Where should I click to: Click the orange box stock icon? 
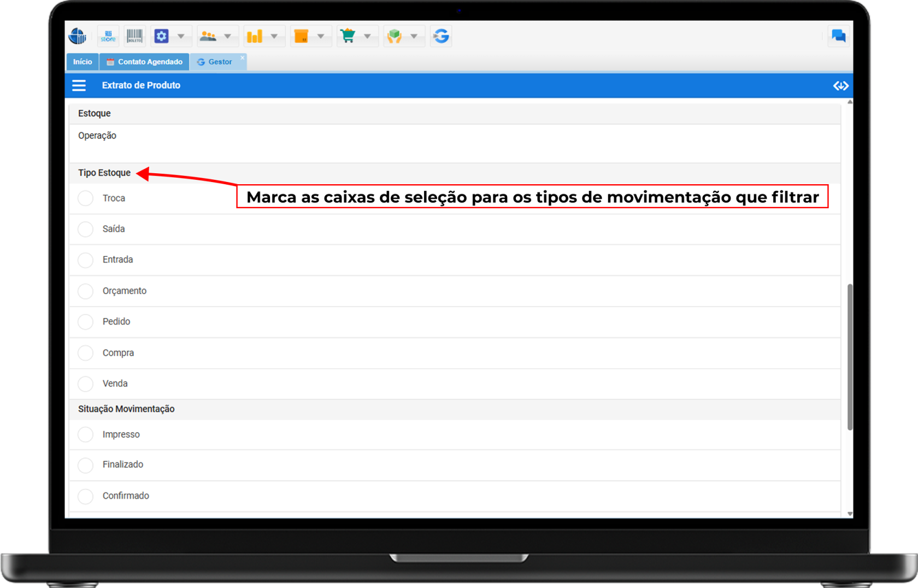tap(301, 36)
